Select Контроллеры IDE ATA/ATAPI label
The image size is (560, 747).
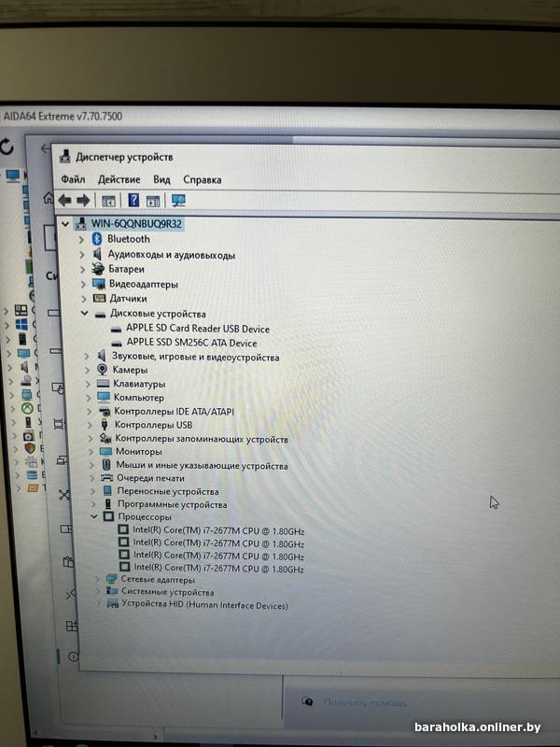coord(174,411)
